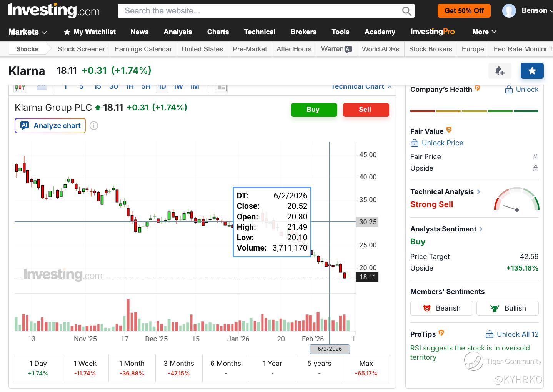Open the Academy menu item
This screenshot has width=553, height=392.
380,32
